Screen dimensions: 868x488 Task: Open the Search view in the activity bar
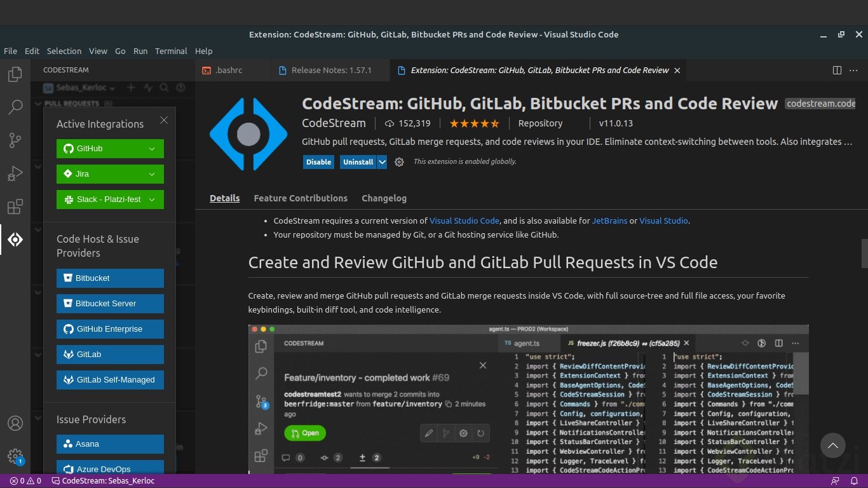pos(15,107)
